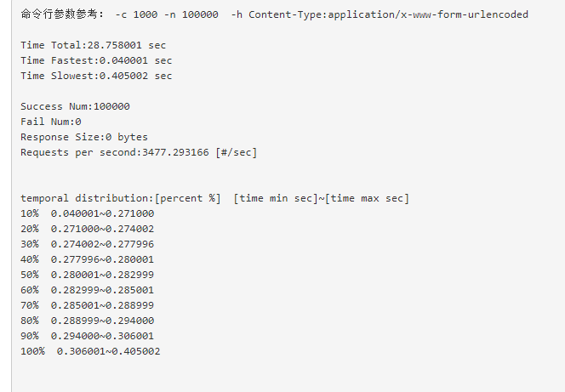Click the 70% distribution row
Screen dimensions: 565x392
coord(88,305)
